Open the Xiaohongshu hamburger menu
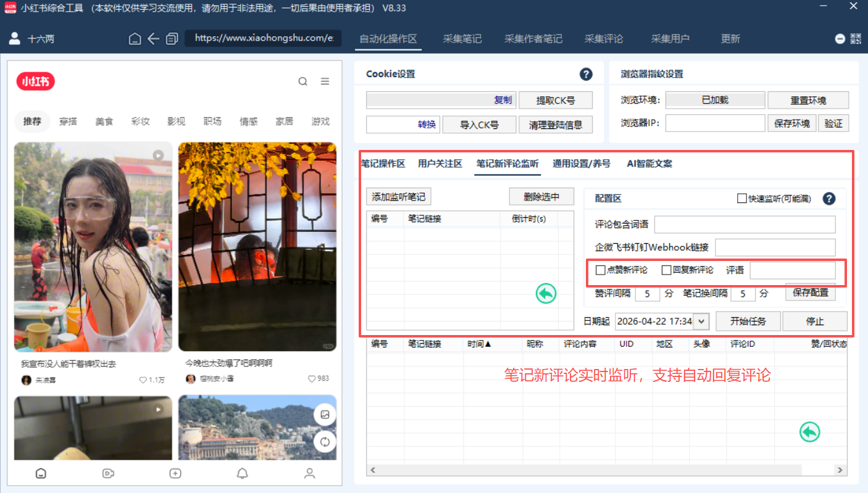Viewport: 868px width, 493px height. click(325, 81)
